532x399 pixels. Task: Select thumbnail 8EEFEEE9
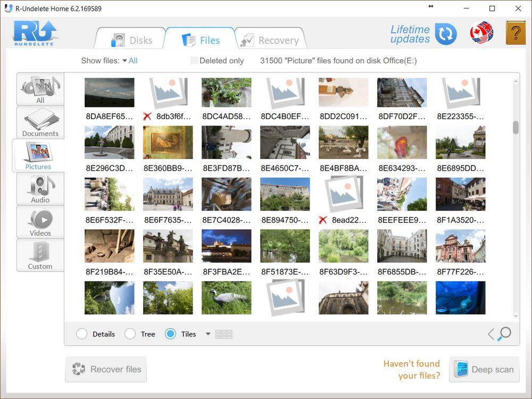coord(402,194)
